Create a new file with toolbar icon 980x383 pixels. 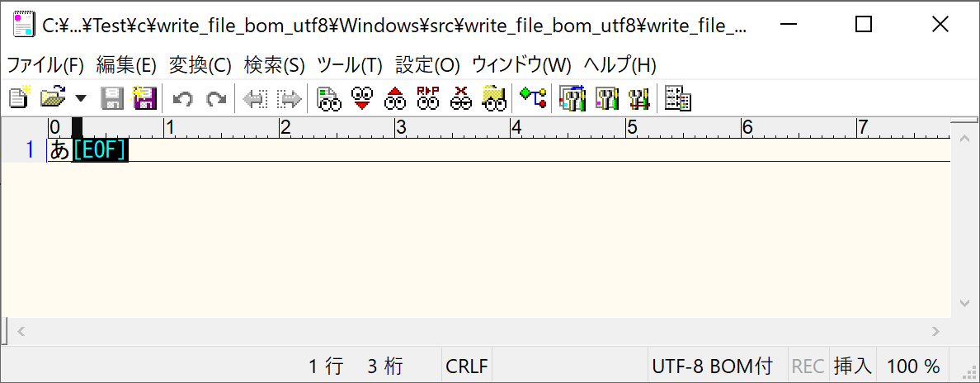[x=19, y=98]
